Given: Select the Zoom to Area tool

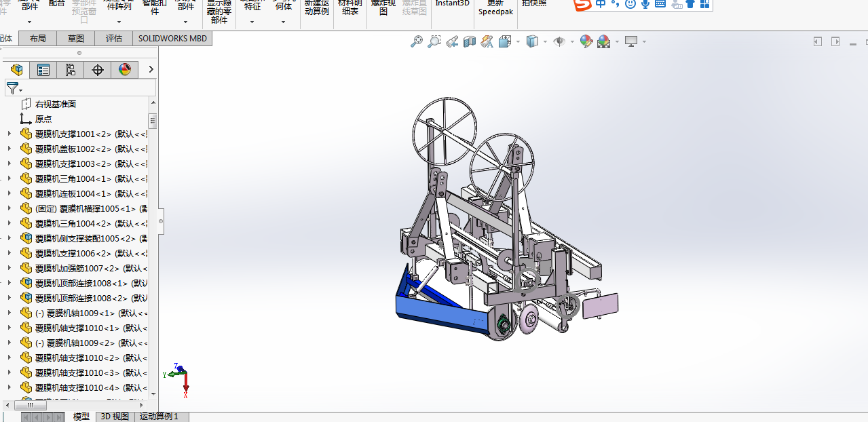Looking at the screenshot, I should point(434,42).
